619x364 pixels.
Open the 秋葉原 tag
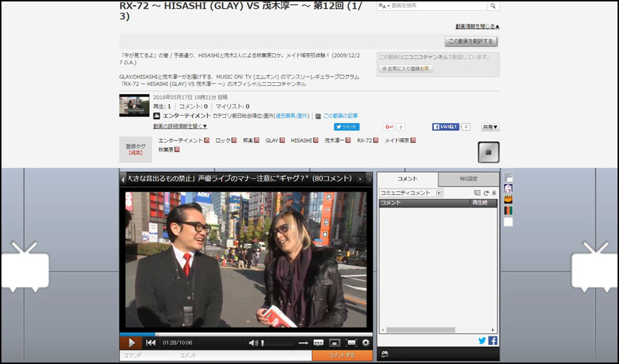(166, 150)
